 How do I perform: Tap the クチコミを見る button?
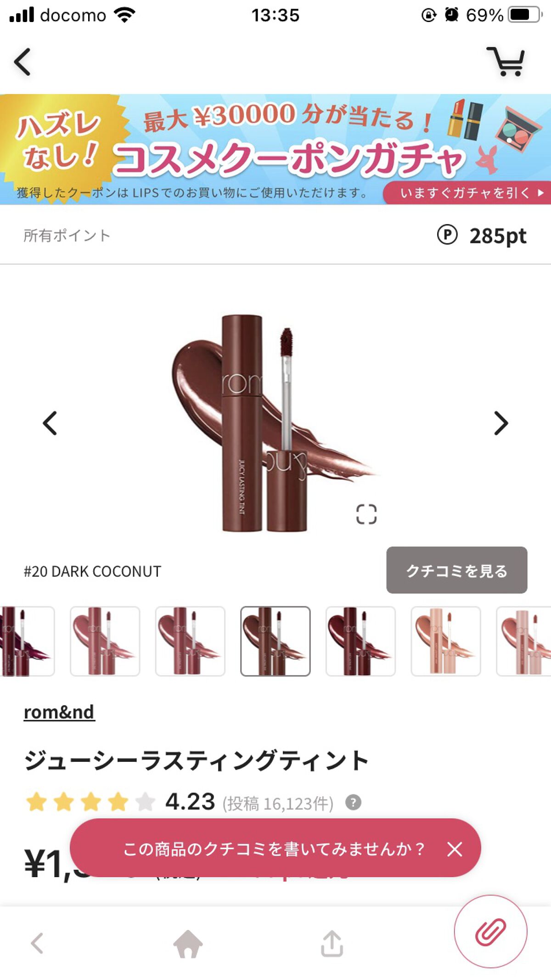pos(456,570)
